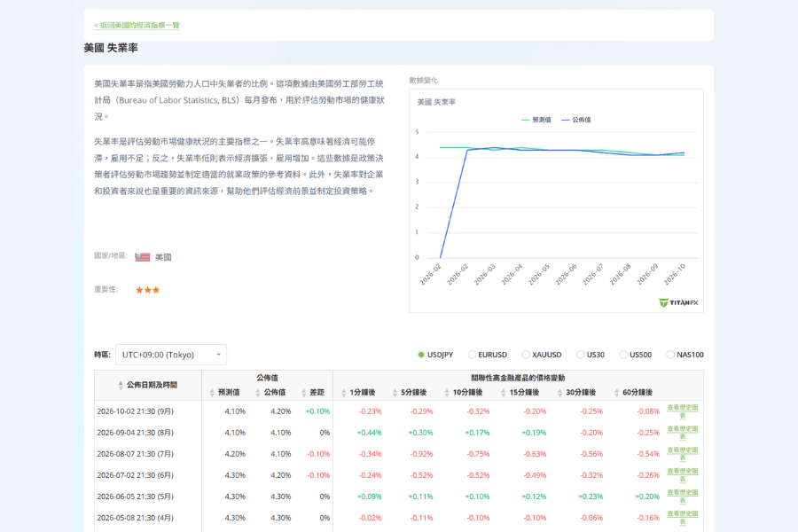Sort by 60分鐘後 column arrows
798x532 pixels.
[617, 393]
